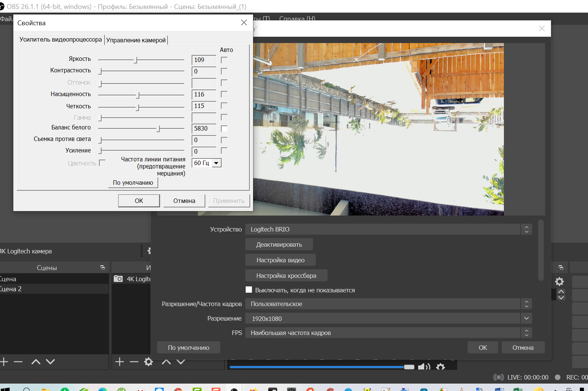The image size is (588, 391).
Task: Click Отмена in Свойства dialog
Action: (x=184, y=201)
